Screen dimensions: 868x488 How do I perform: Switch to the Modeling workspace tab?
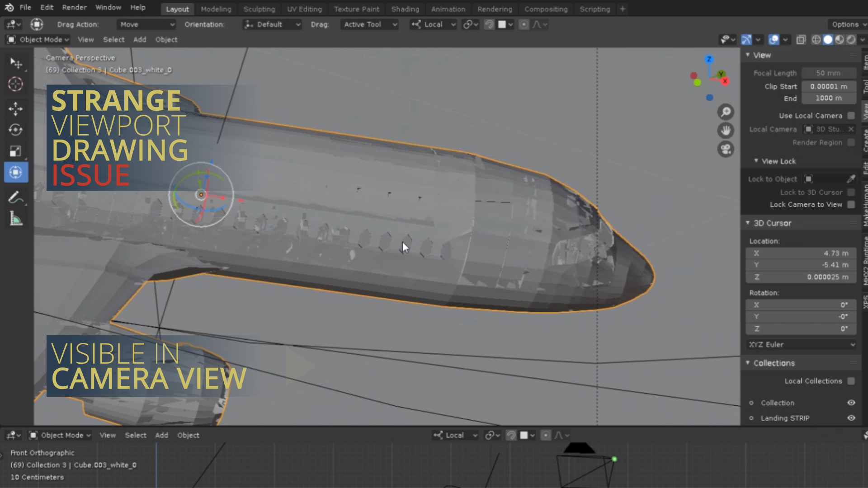click(x=216, y=9)
